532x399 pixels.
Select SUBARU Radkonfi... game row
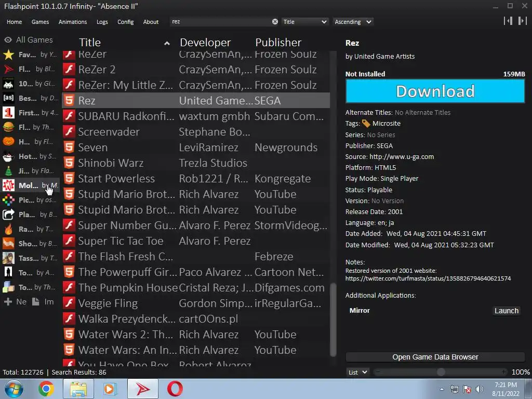[x=196, y=116]
